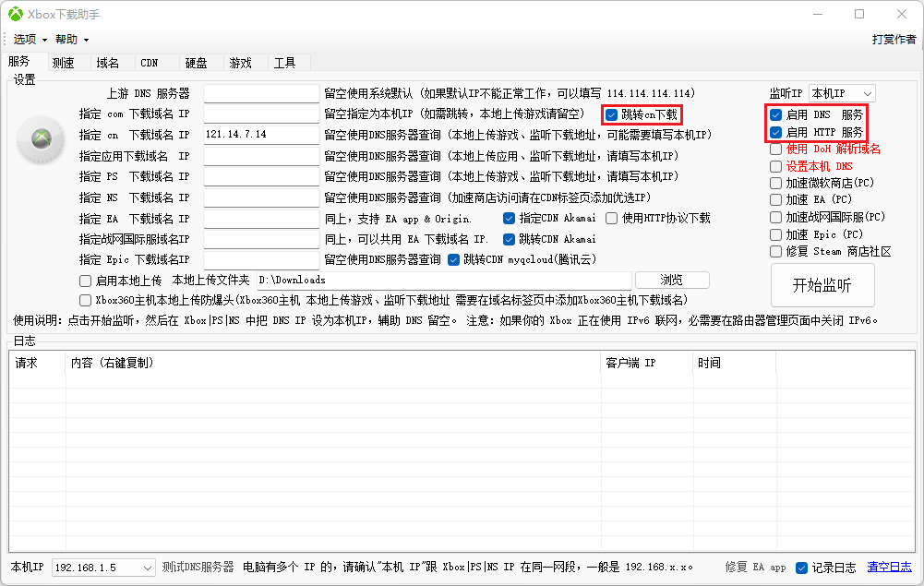Click the 时间 column header

pyautogui.click(x=734, y=363)
